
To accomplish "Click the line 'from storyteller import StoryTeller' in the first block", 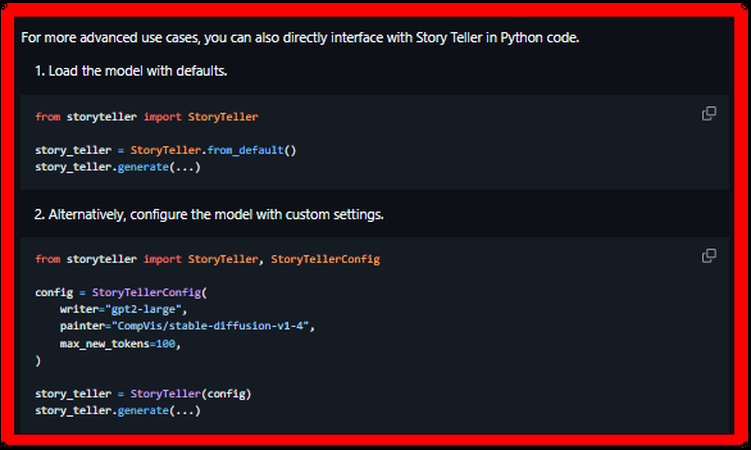I will [147, 117].
